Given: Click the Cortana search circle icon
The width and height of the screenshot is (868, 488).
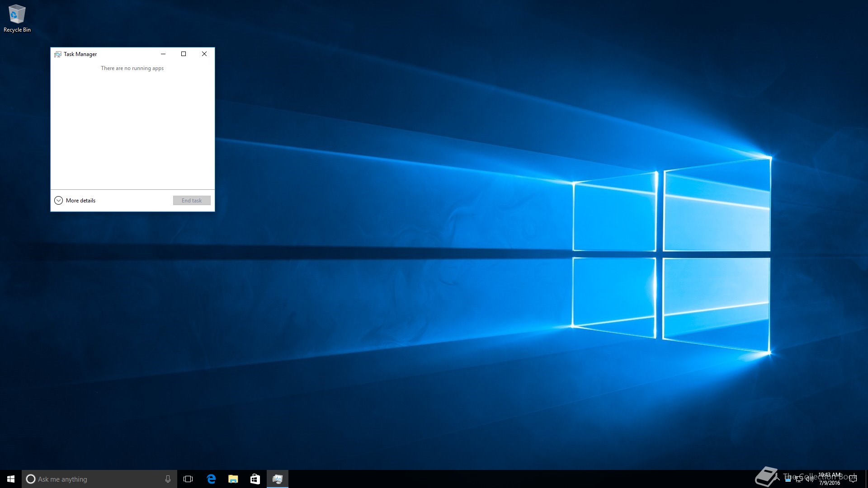Looking at the screenshot, I should pyautogui.click(x=31, y=479).
